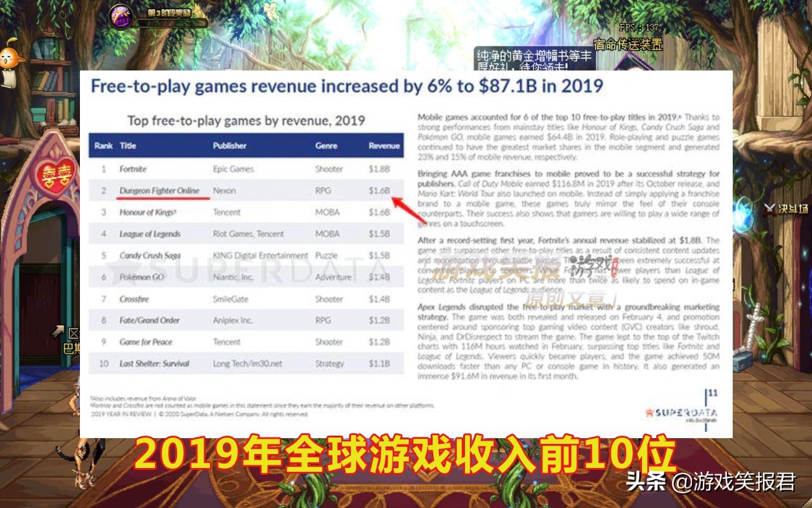Select the Fate/Grand Order title cell
Viewport: 812px width, 508px height.
[x=150, y=320]
